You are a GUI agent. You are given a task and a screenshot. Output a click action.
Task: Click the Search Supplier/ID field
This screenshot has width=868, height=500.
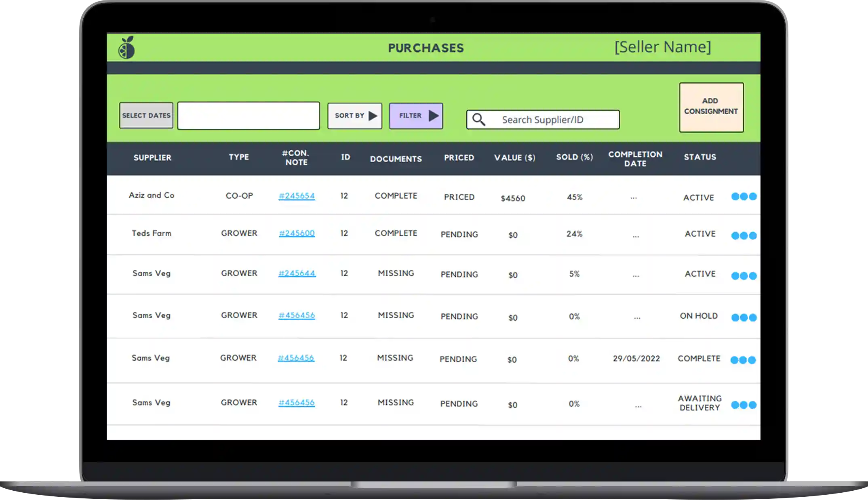(543, 120)
